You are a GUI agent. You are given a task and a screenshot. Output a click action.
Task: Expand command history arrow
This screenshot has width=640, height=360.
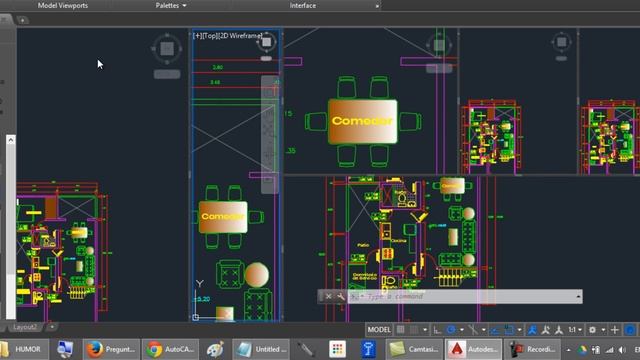pos(578,296)
